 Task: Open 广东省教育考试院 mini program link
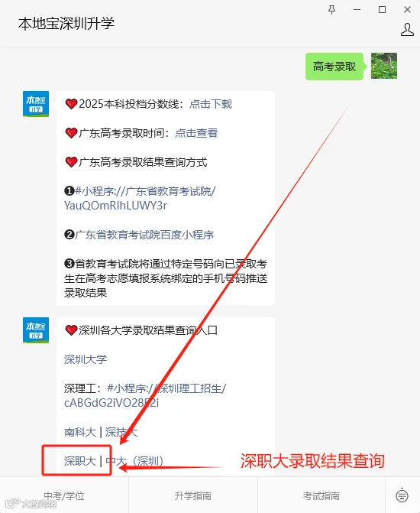point(140,198)
